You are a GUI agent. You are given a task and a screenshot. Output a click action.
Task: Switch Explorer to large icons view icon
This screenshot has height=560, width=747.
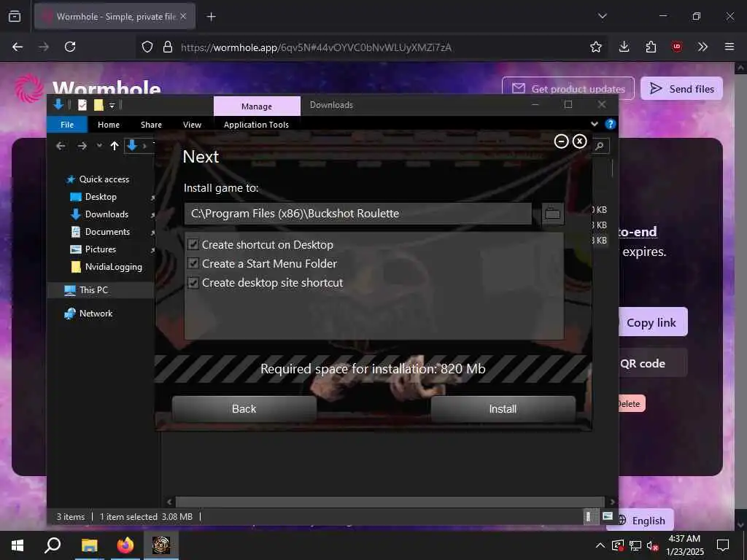608,516
